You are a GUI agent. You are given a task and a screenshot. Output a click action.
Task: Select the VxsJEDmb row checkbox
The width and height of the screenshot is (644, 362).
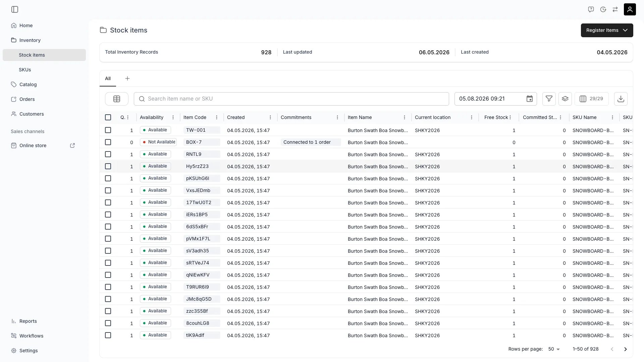[x=108, y=190]
